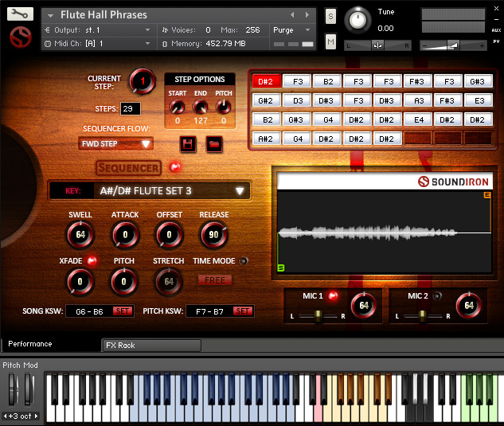
Task: Select the highlighted D#2 first step cell
Action: [267, 81]
